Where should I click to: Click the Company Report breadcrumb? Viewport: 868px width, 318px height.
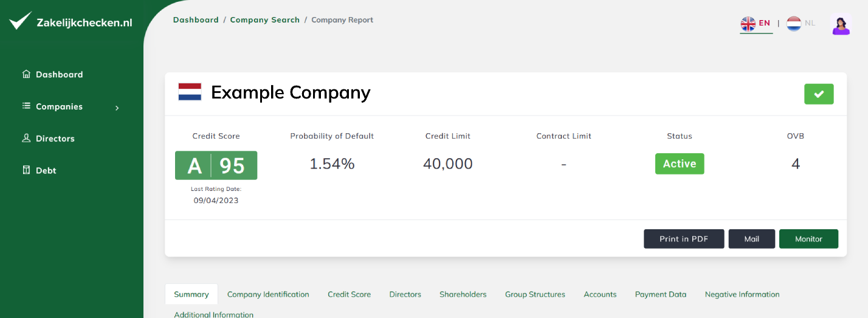click(342, 20)
